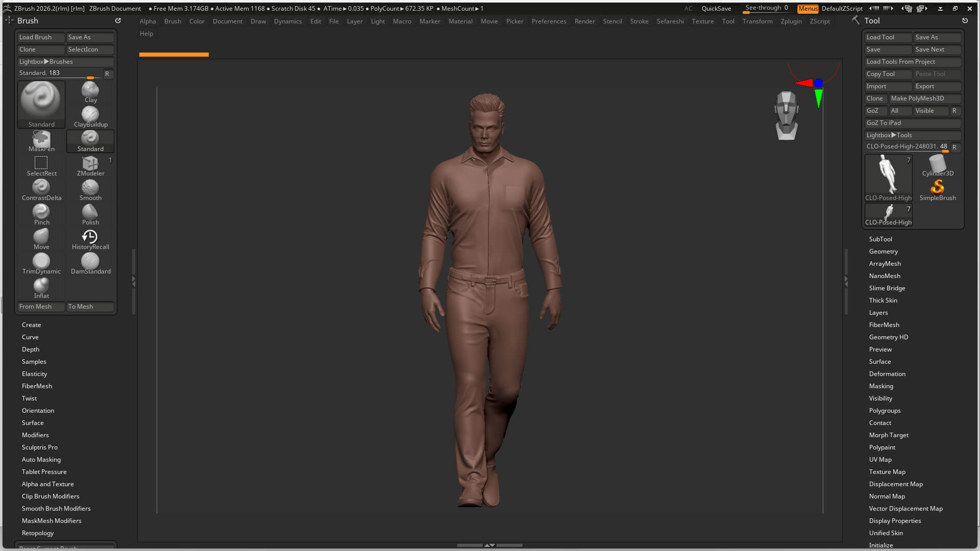Toggle GoZ Visible option

[x=931, y=111]
